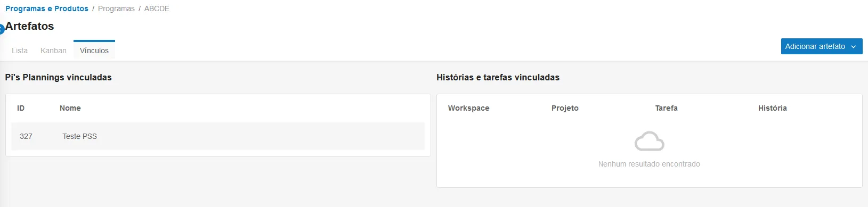Image resolution: width=868 pixels, height=207 pixels.
Task: Select the Vínculos tab
Action: click(94, 51)
